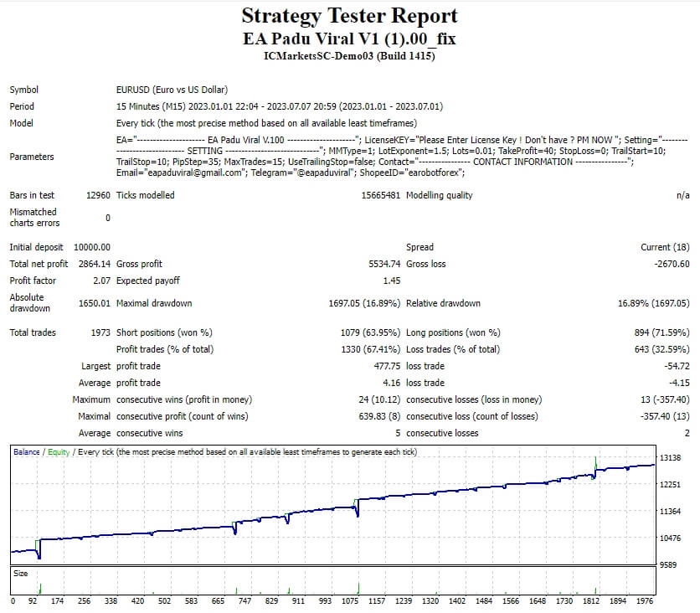Select Expected payoff value 1.45
Image resolution: width=700 pixels, height=613 pixels.
392,281
